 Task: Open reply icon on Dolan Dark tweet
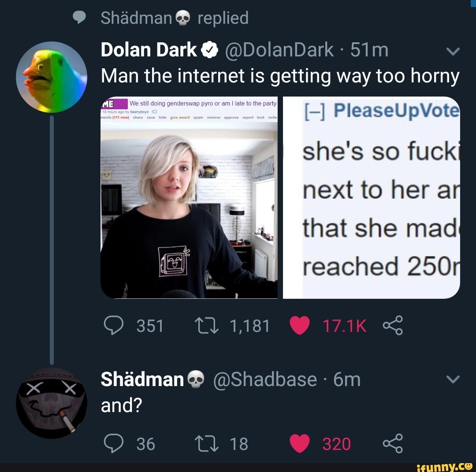tap(114, 325)
